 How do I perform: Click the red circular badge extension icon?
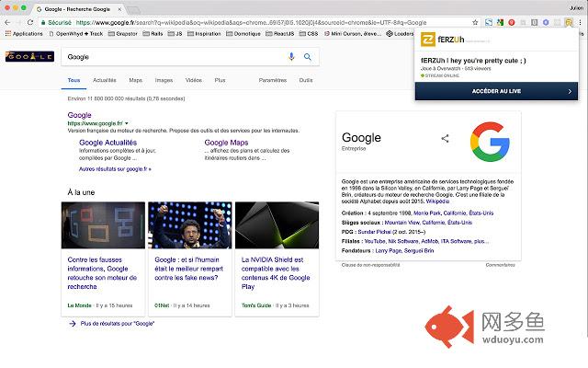coord(512,22)
